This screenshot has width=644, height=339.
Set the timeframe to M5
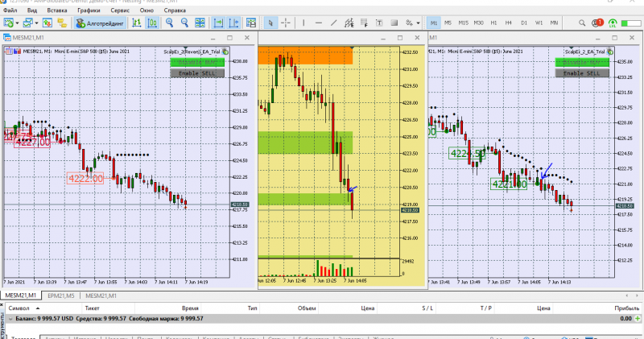tap(448, 23)
